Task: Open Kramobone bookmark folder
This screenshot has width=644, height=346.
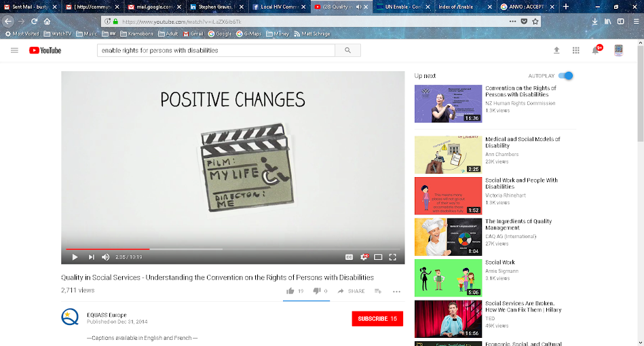Action: point(136,34)
